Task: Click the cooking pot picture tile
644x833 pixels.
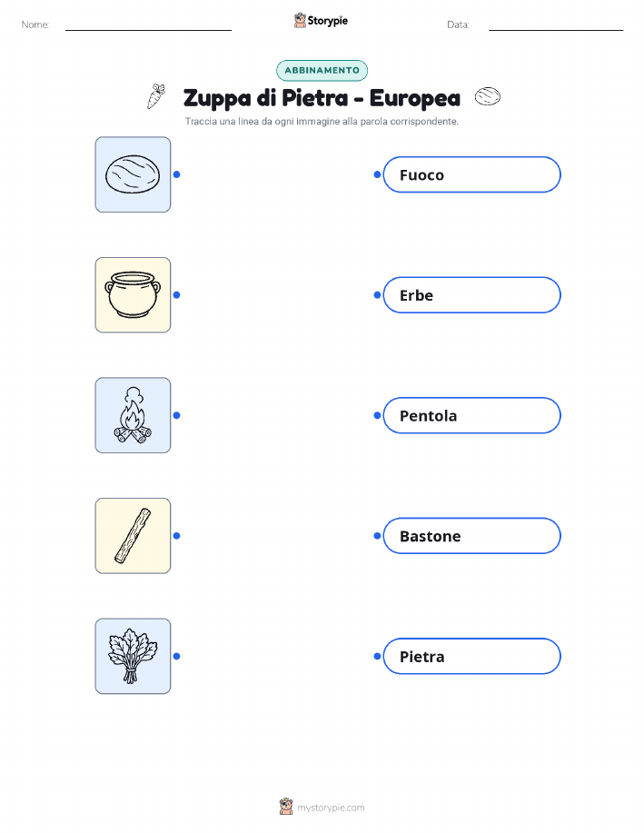Action: click(133, 295)
